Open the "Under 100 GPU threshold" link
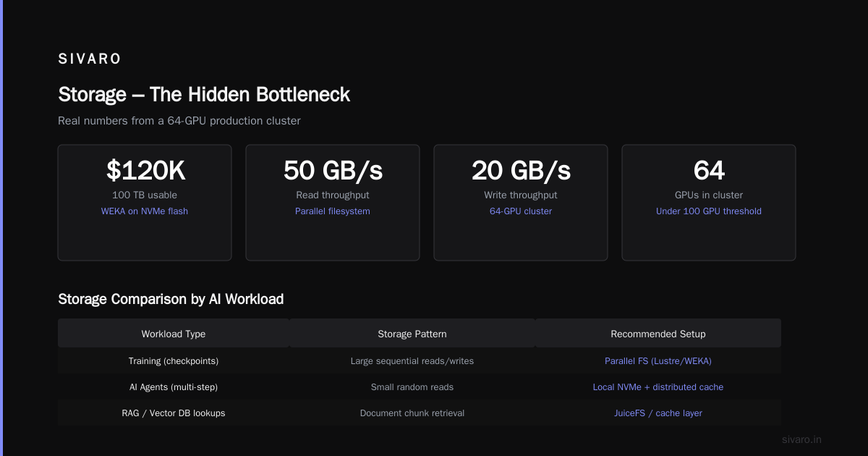 click(709, 211)
